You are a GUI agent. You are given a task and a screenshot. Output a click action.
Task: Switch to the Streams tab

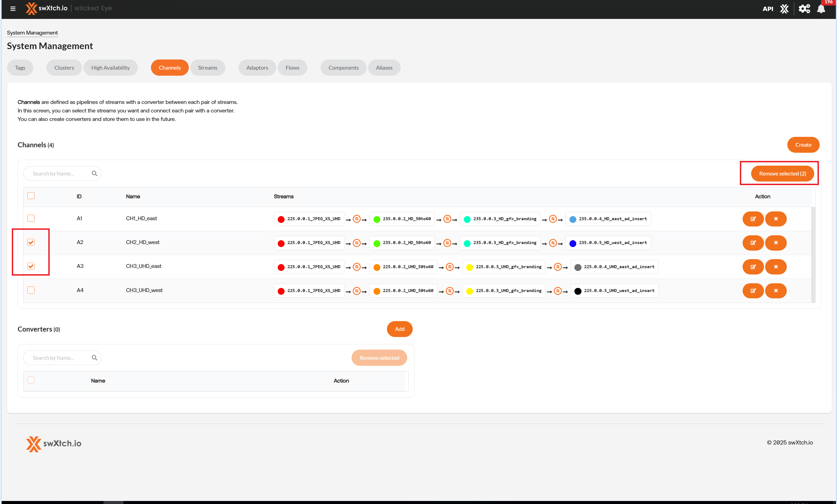[207, 67]
